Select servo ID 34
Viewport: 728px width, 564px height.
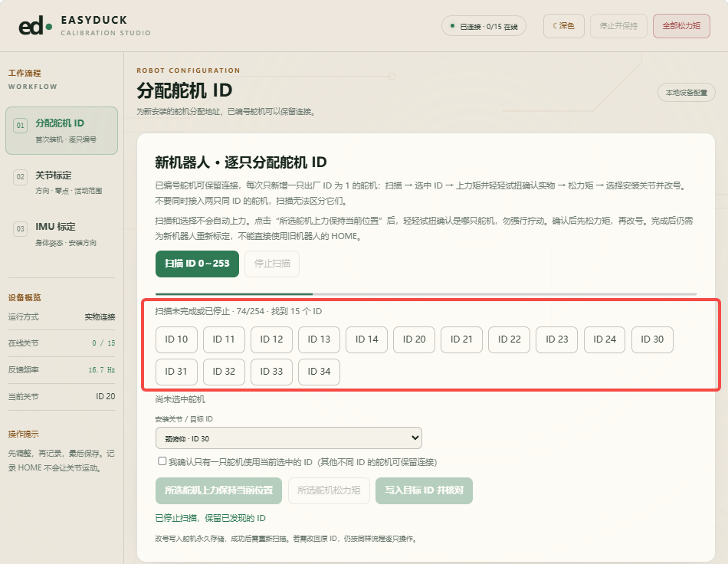click(x=319, y=372)
